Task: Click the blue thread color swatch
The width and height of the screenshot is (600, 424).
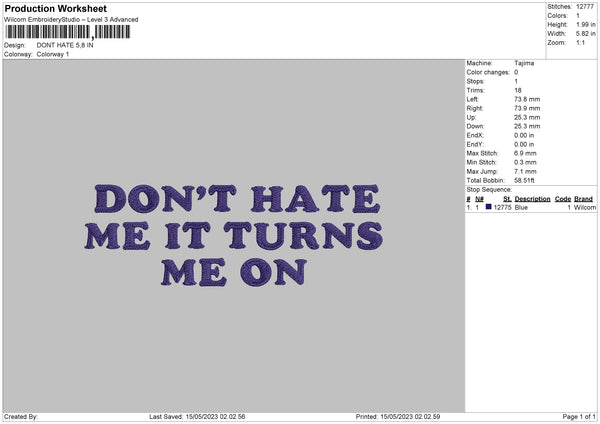Action: click(x=488, y=207)
